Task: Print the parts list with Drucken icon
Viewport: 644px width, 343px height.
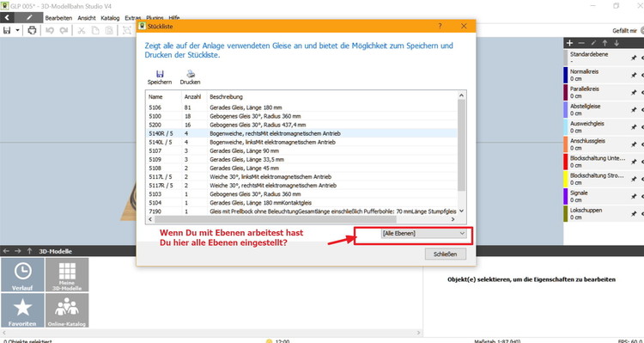Action: [190, 77]
